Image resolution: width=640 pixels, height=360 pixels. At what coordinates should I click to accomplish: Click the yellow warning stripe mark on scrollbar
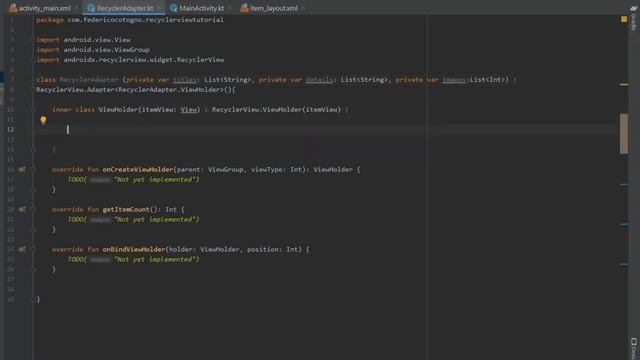[x=624, y=84]
